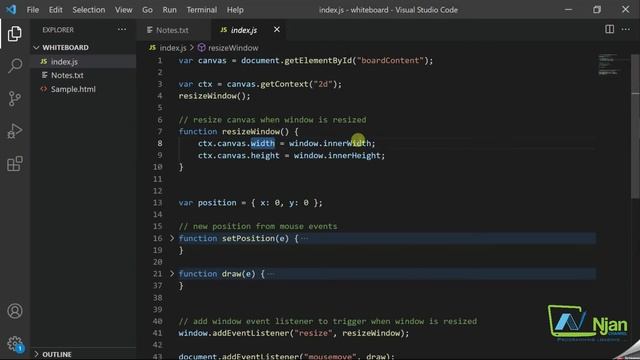Click resizeWindow symbol icon in breadcrumb

(201, 48)
